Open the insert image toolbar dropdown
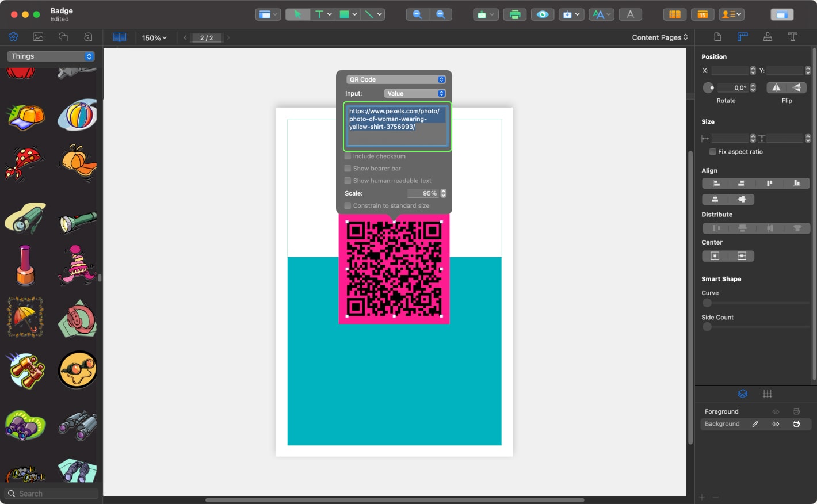Image resolution: width=817 pixels, height=504 pixels. pyautogui.click(x=571, y=14)
